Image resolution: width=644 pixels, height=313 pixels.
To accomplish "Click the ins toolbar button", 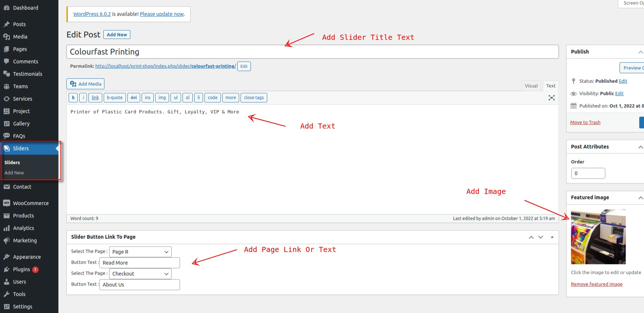I will tap(147, 98).
